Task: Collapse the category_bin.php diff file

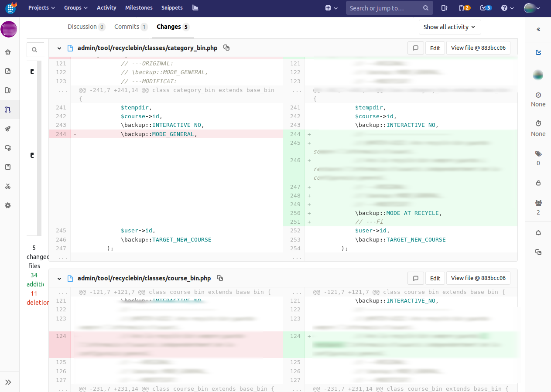Action: click(59, 48)
